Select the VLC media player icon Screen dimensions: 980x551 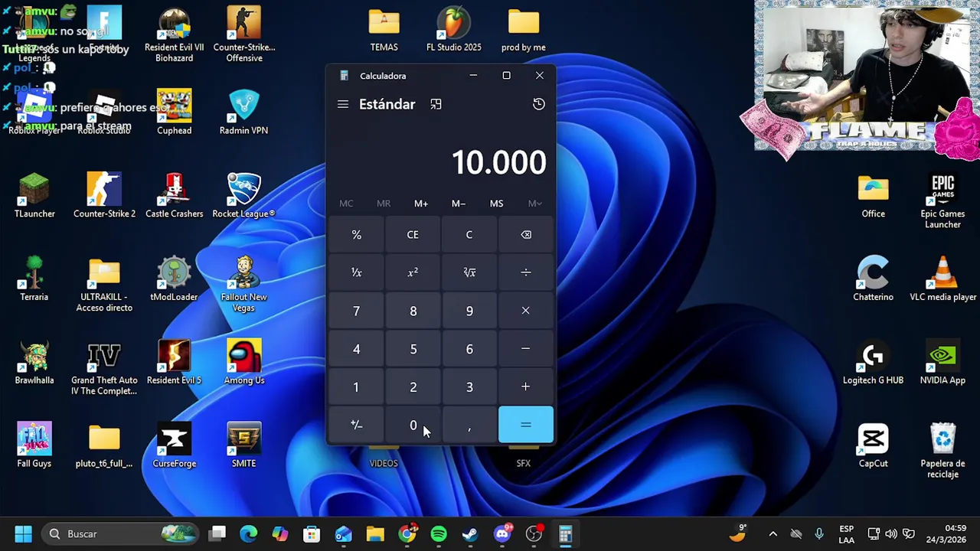[x=942, y=279]
